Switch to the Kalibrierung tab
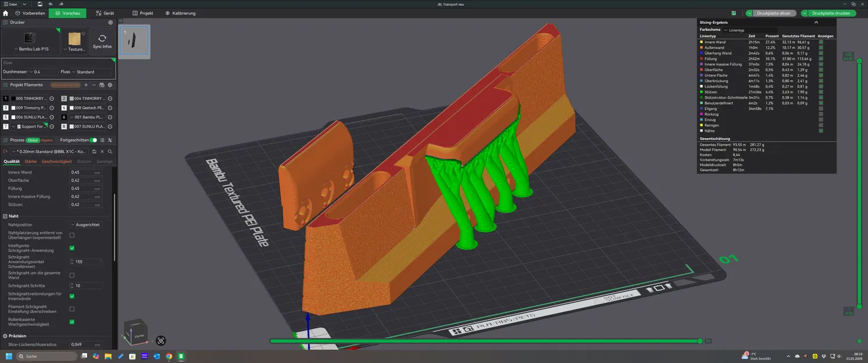 [180, 13]
